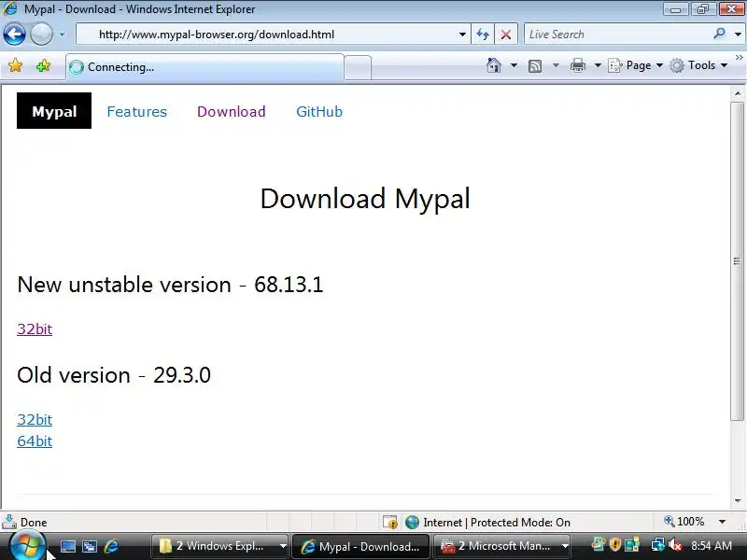Open the Download nav link
Image resolution: width=747 pixels, height=560 pixels.
tap(231, 111)
